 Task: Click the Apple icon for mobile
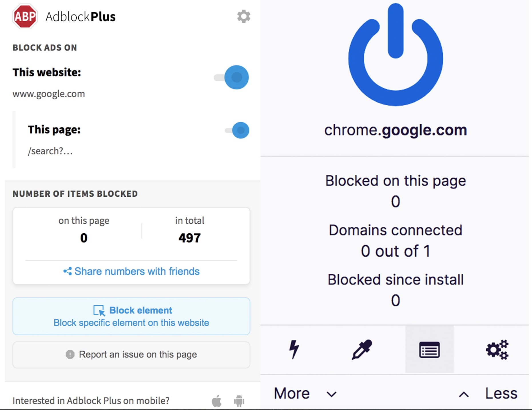tap(217, 401)
